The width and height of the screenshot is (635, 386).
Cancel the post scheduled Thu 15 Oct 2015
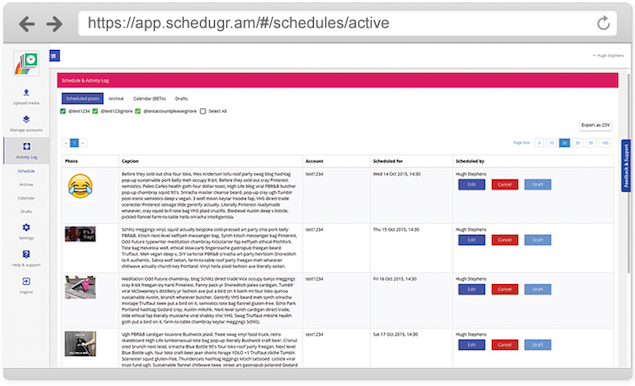(505, 240)
